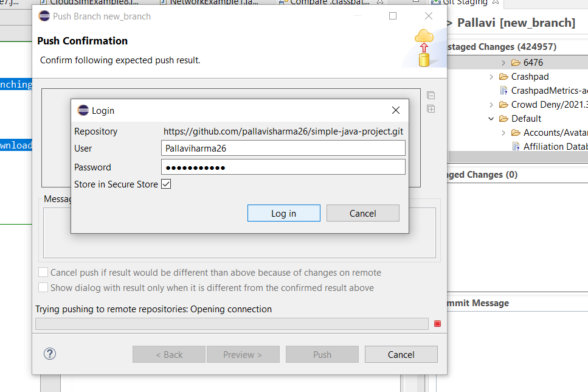
Task: Click the Log in button
Action: coord(283,213)
